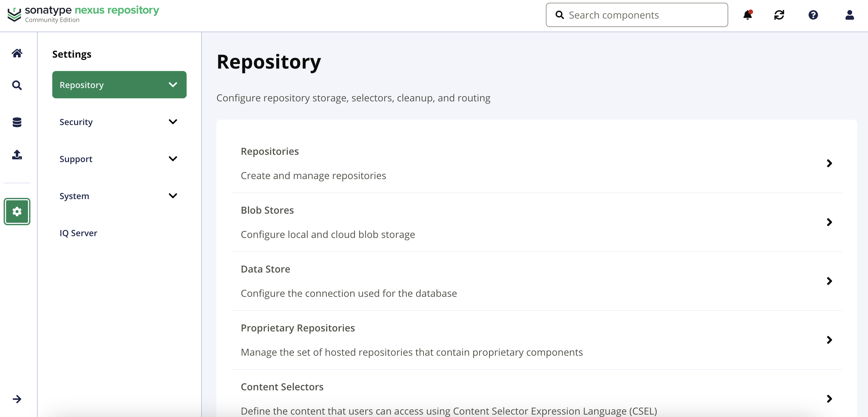Expand the Support settings section
Viewport: 868px width, 417px height.
click(x=119, y=159)
